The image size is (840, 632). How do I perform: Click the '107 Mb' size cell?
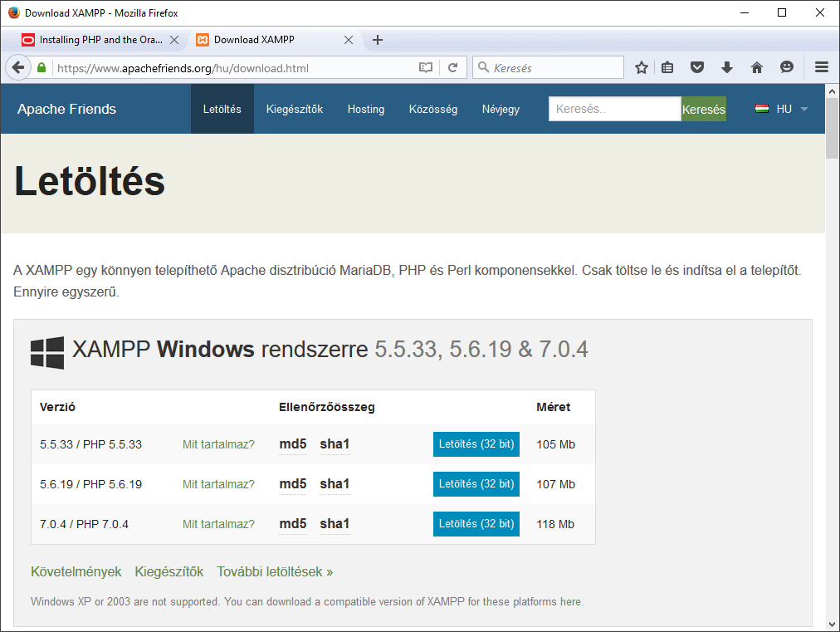555,484
